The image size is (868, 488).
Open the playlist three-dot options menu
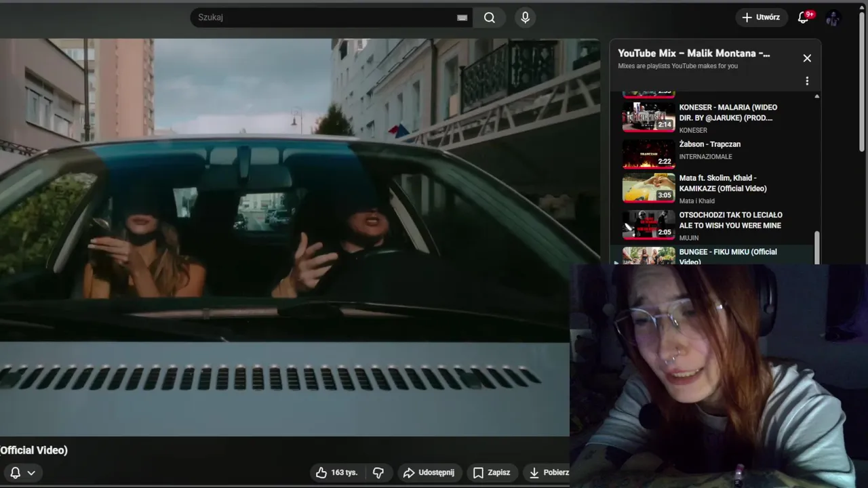[x=807, y=81]
